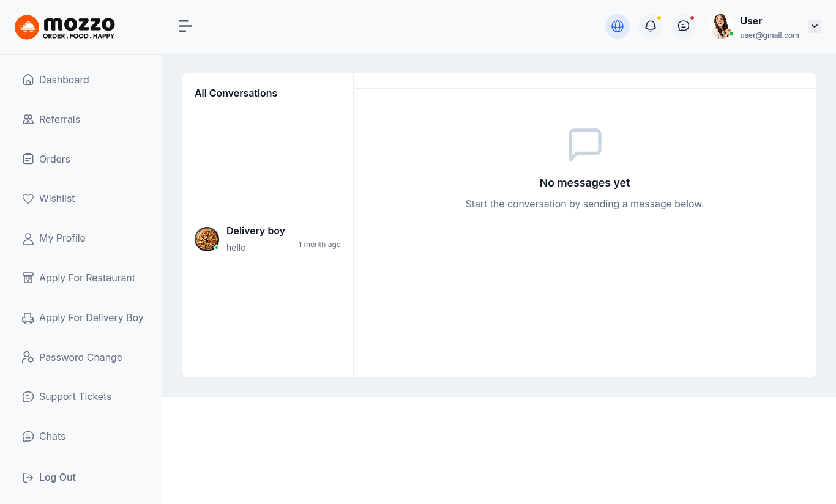The height and width of the screenshot is (504, 836).
Task: Go to Dashboard in sidebar
Action: 64,80
